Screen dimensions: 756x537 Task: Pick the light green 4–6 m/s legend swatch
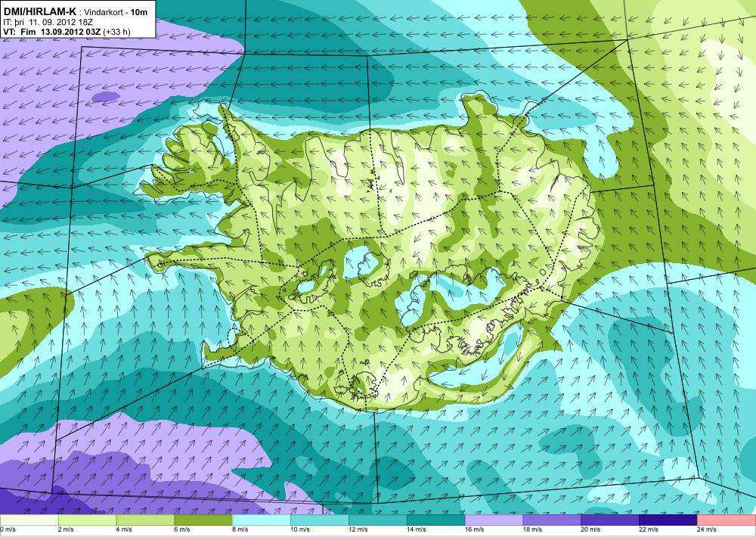tap(145, 520)
